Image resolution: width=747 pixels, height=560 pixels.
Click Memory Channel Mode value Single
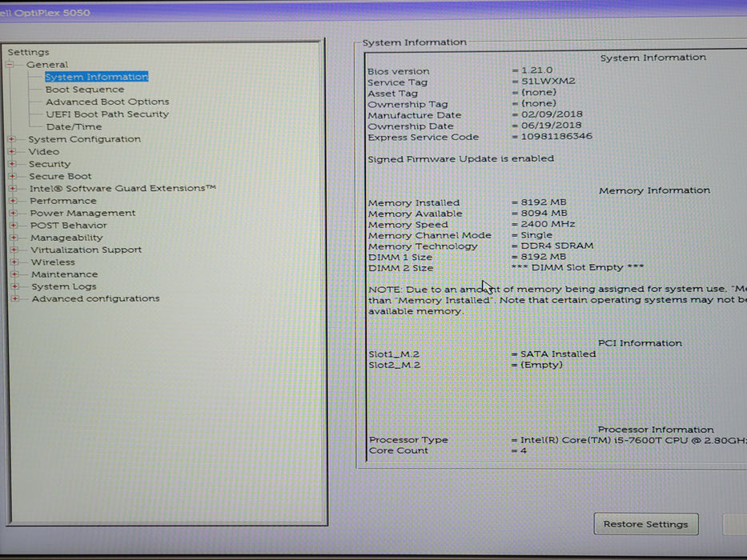(536, 234)
